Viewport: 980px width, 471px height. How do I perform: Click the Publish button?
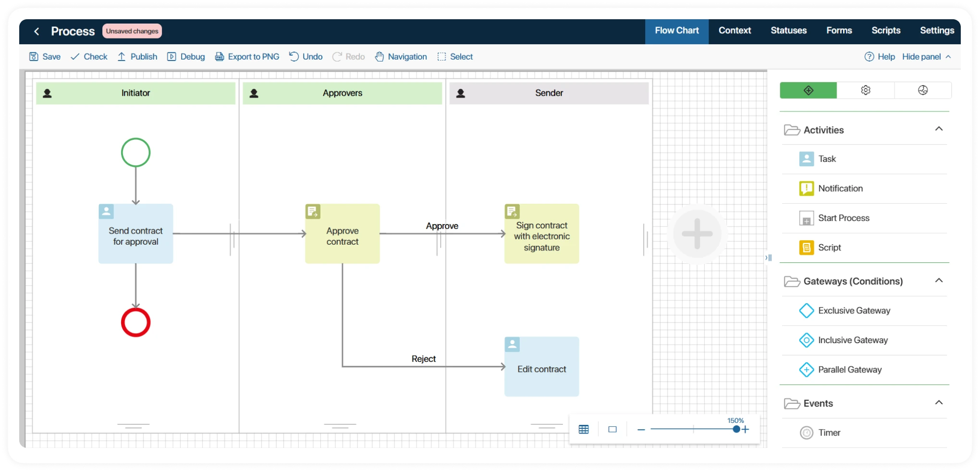(x=137, y=57)
